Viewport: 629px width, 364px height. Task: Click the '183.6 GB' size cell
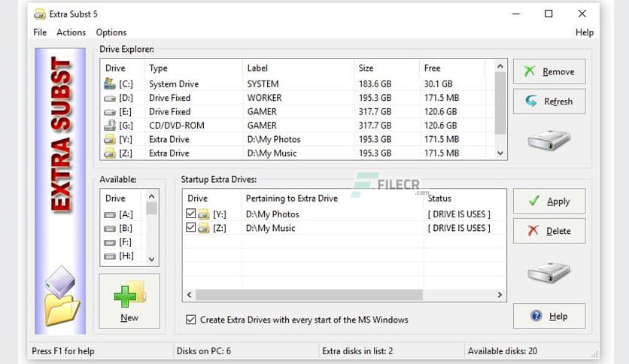(x=375, y=84)
